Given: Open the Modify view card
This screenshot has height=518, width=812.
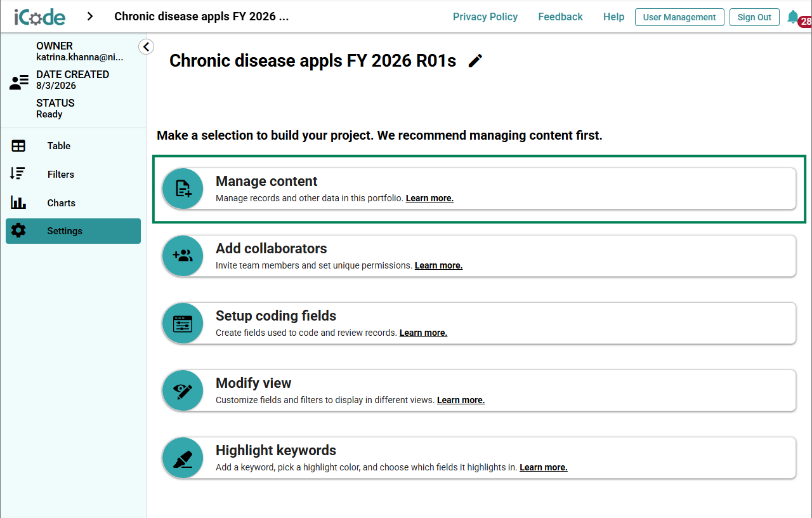Looking at the screenshot, I should pos(479,390).
